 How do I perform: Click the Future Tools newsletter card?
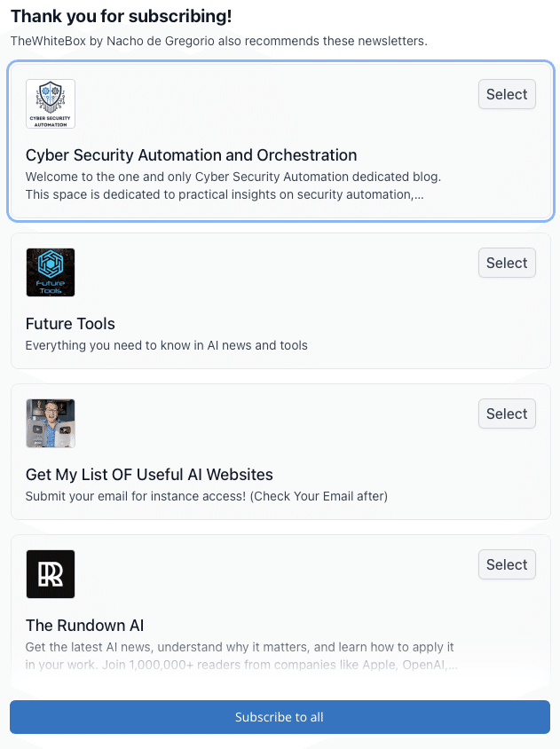point(280,300)
